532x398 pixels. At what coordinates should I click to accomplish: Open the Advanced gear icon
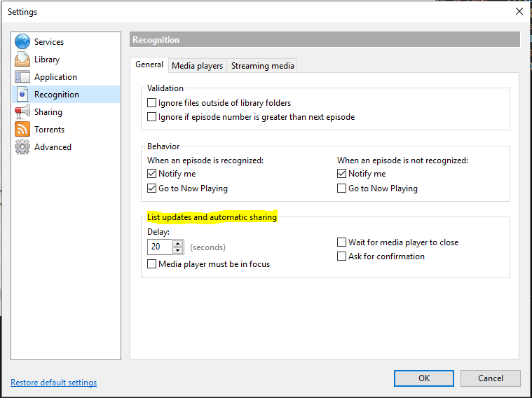(22, 147)
